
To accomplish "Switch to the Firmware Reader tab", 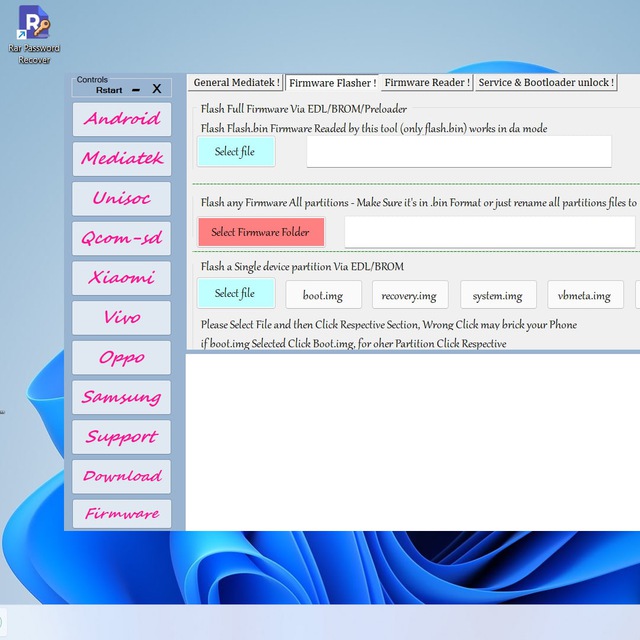I will pos(427,82).
